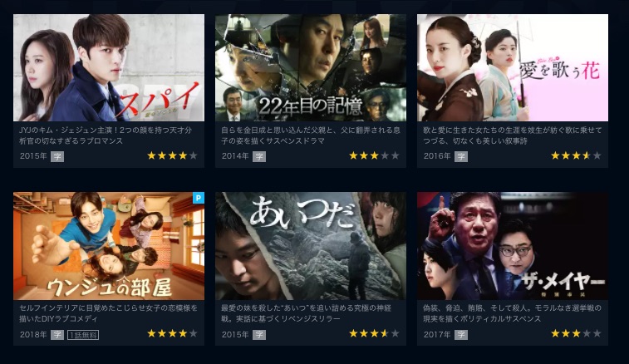The width and height of the screenshot is (629, 364).
Task: Open the ザ・メイヤー poster thumbnail
Action: (x=513, y=246)
